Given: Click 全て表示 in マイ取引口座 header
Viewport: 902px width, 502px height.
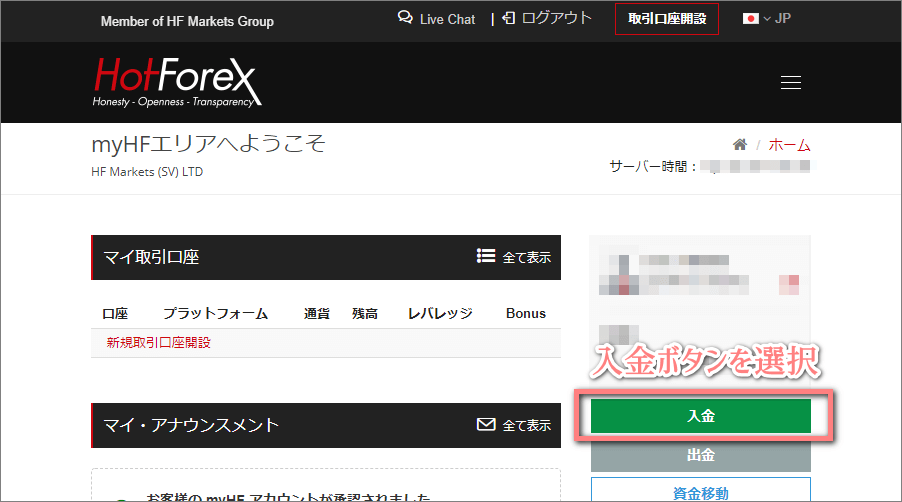Looking at the screenshot, I should click(x=526, y=258).
